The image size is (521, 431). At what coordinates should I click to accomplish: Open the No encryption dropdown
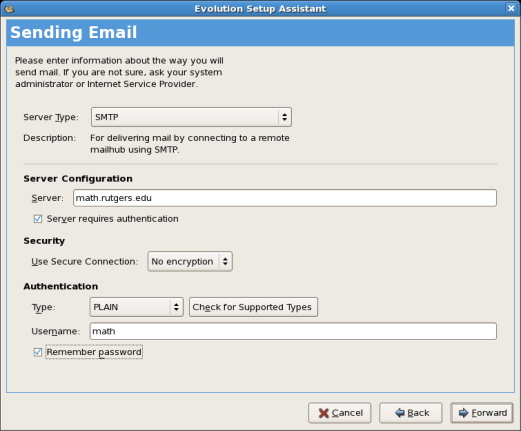click(190, 262)
